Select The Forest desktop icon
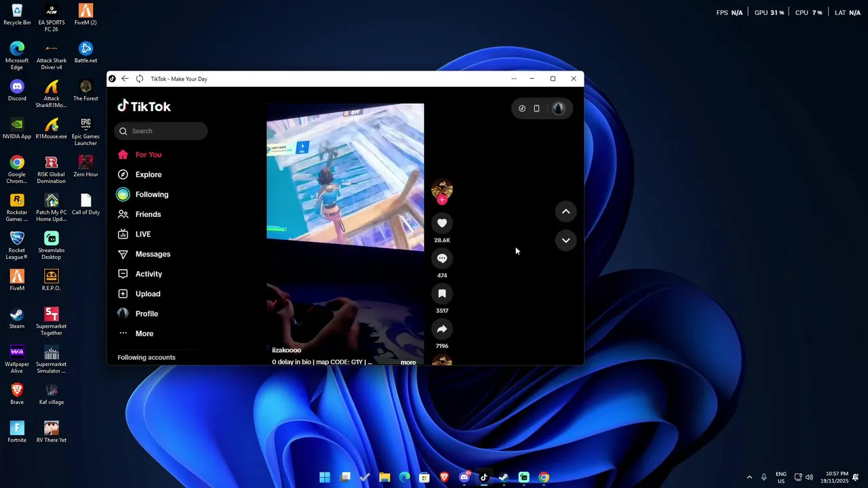The height and width of the screenshot is (488, 868). 85,91
